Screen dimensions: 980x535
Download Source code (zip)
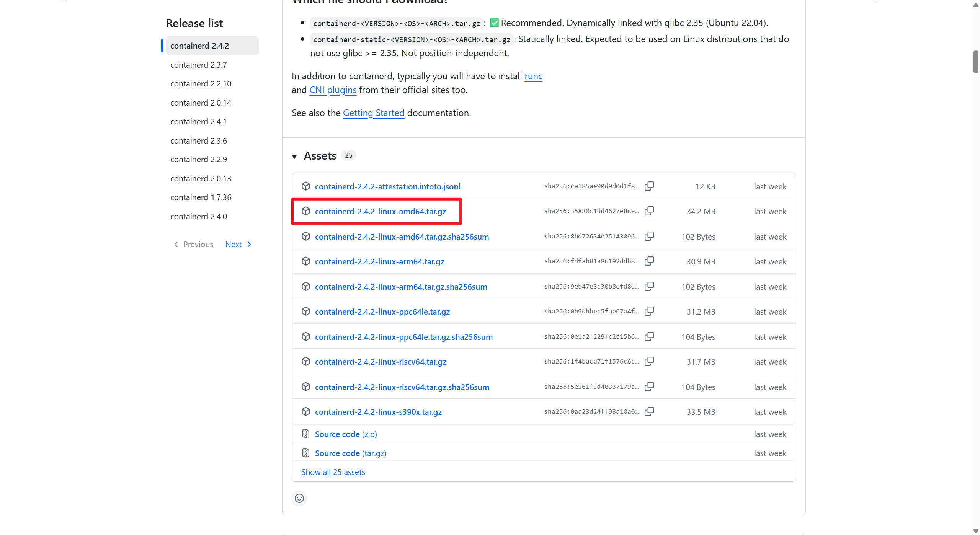tap(346, 434)
